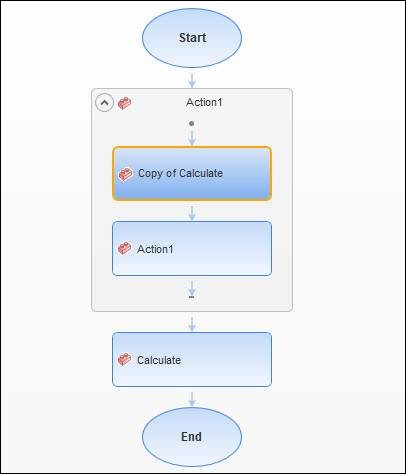Click the red brick icon beside Action1 header

tap(125, 103)
